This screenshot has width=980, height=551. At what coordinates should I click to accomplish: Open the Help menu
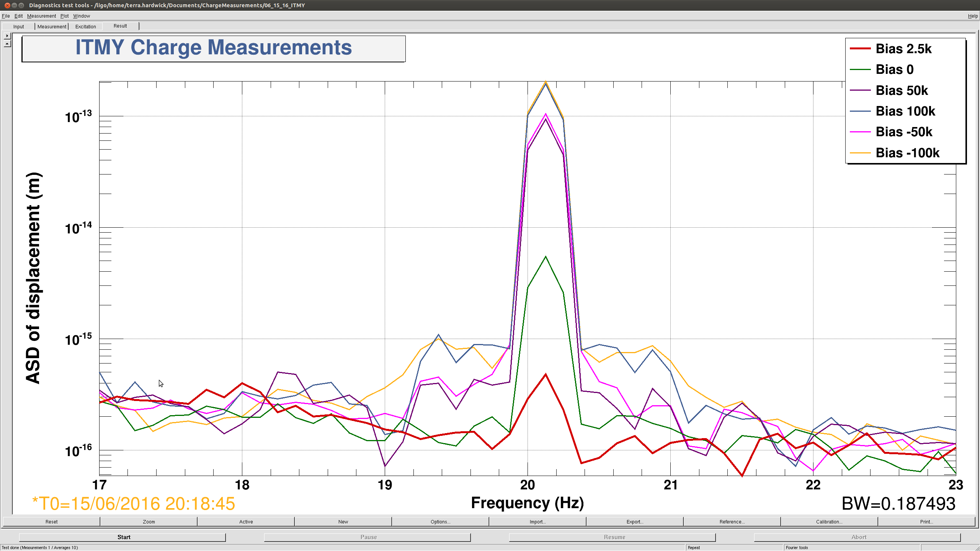pyautogui.click(x=973, y=16)
